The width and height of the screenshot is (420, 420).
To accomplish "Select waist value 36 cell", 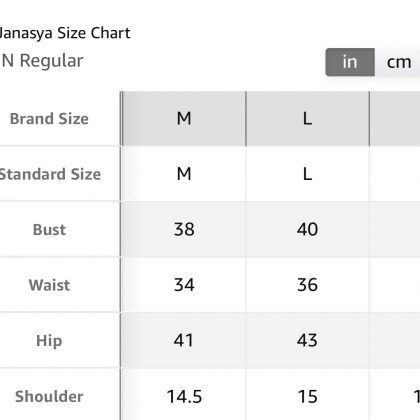I will pyautogui.click(x=307, y=285).
